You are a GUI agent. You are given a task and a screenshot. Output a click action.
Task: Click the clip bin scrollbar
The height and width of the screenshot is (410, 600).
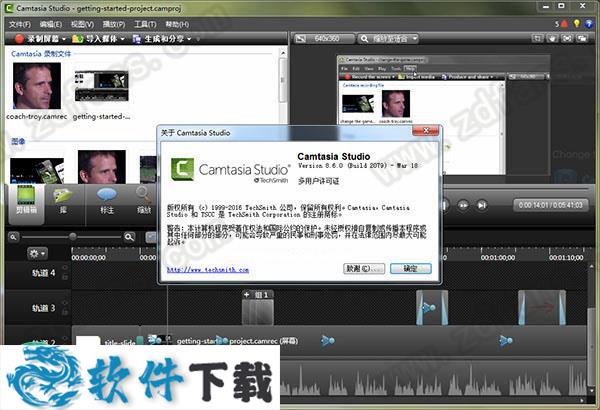(283, 80)
